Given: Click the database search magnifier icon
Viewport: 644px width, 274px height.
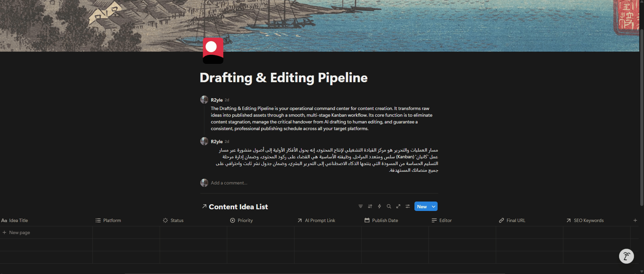Looking at the screenshot, I should [x=389, y=206].
